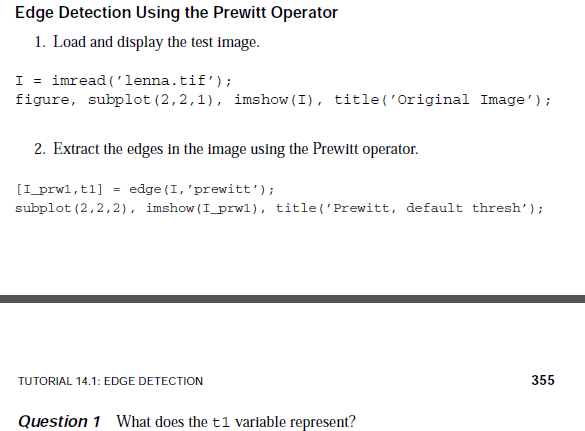Click the [I_prw1,t1] output variables

(59, 189)
